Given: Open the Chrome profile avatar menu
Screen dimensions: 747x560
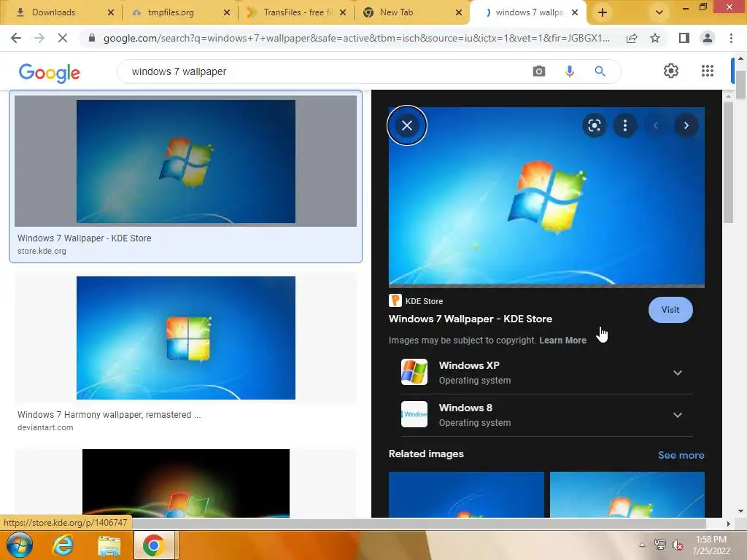Looking at the screenshot, I should click(x=708, y=38).
